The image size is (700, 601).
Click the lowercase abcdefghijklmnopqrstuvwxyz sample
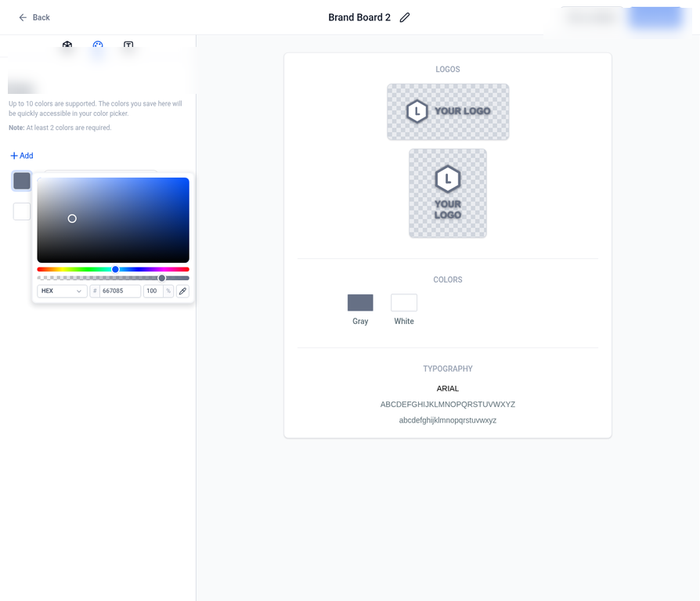[448, 420]
